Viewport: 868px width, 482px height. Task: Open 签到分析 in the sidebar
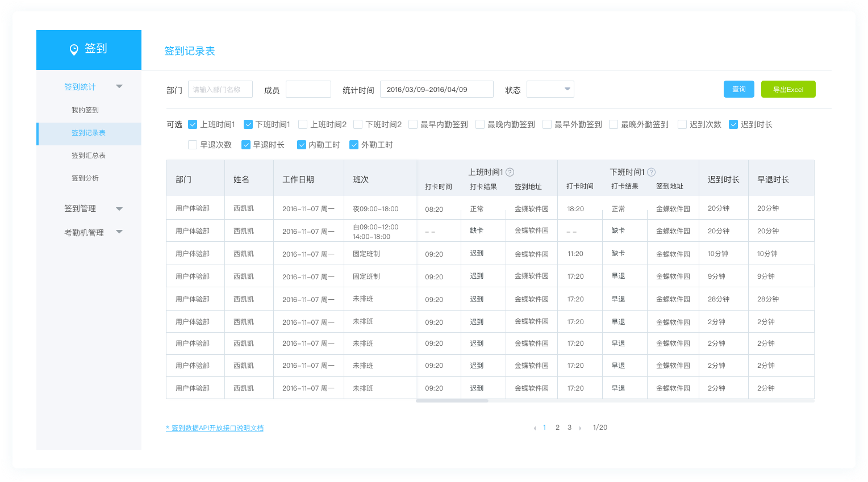click(85, 178)
